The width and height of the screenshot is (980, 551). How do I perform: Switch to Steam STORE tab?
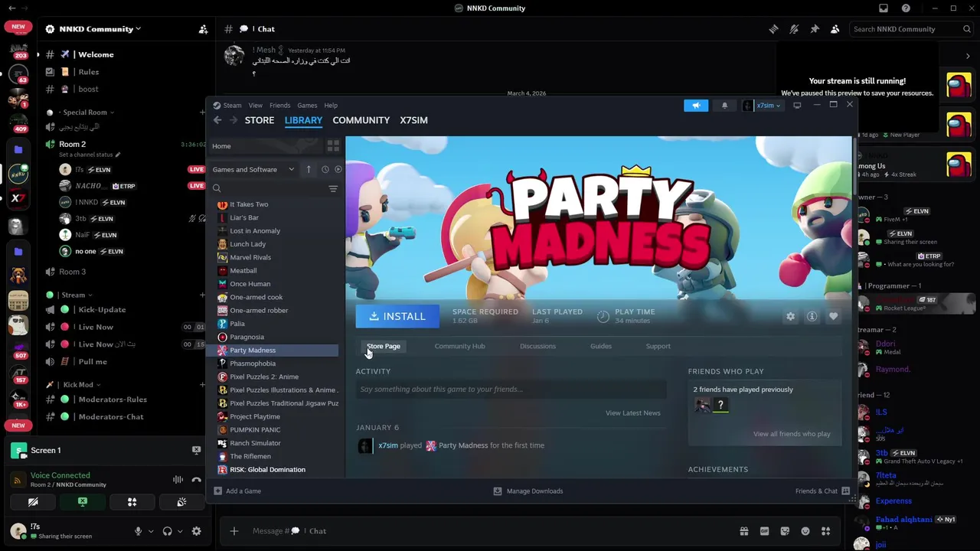tap(260, 120)
